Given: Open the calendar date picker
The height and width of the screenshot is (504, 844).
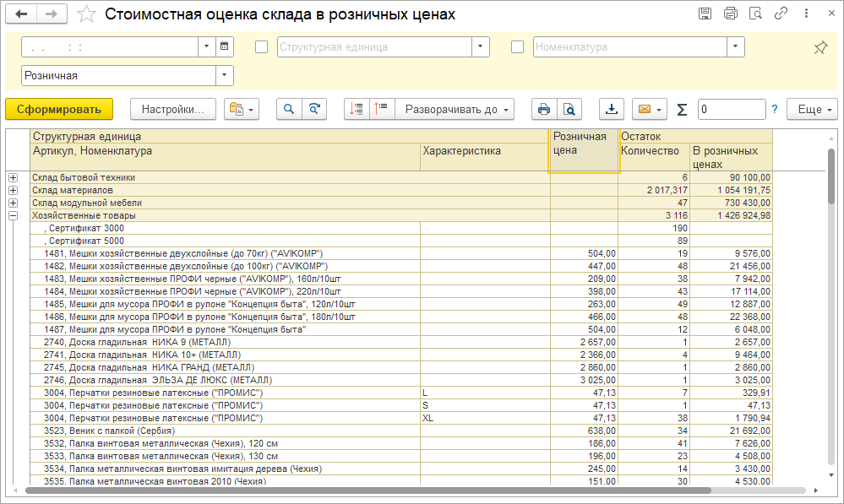Looking at the screenshot, I should (x=224, y=46).
